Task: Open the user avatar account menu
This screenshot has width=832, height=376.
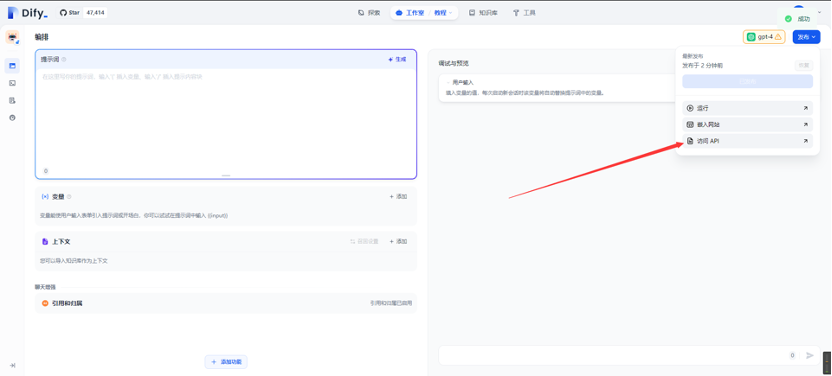Action: [799, 8]
